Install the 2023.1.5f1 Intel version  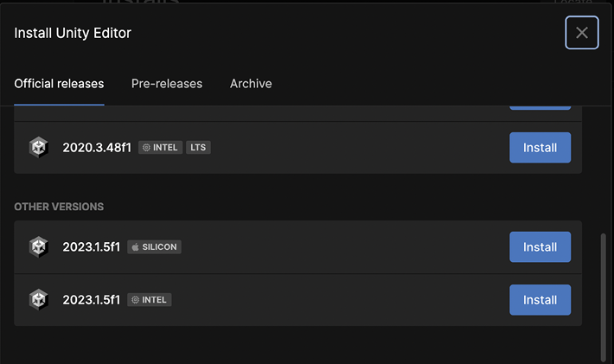coord(540,300)
